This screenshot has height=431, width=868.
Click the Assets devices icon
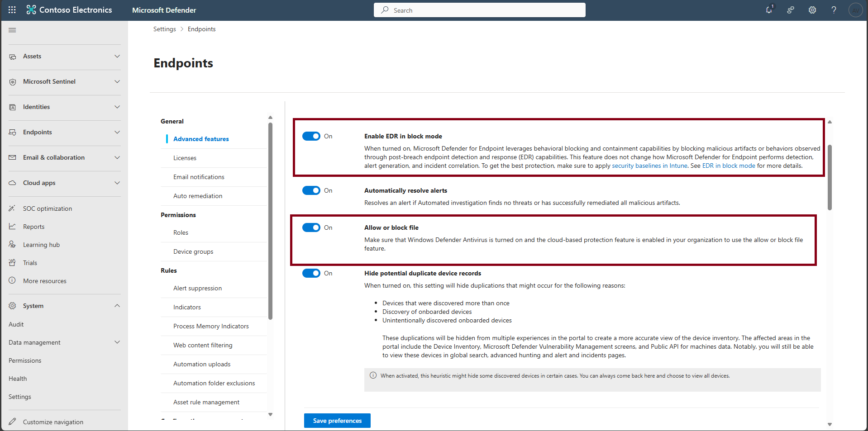tap(13, 57)
